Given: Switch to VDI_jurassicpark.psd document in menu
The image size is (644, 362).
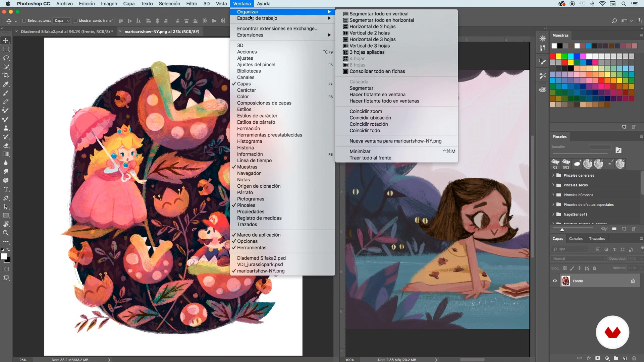Looking at the screenshot, I should [282, 264].
